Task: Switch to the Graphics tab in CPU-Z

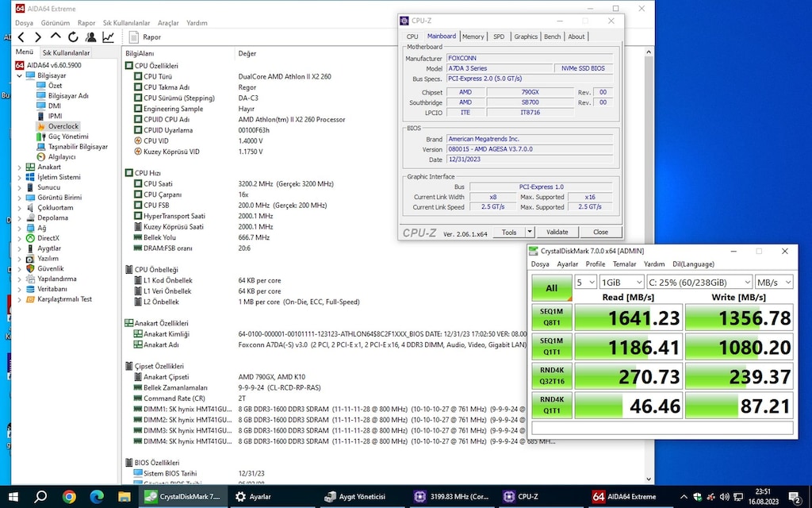Action: coord(526,37)
